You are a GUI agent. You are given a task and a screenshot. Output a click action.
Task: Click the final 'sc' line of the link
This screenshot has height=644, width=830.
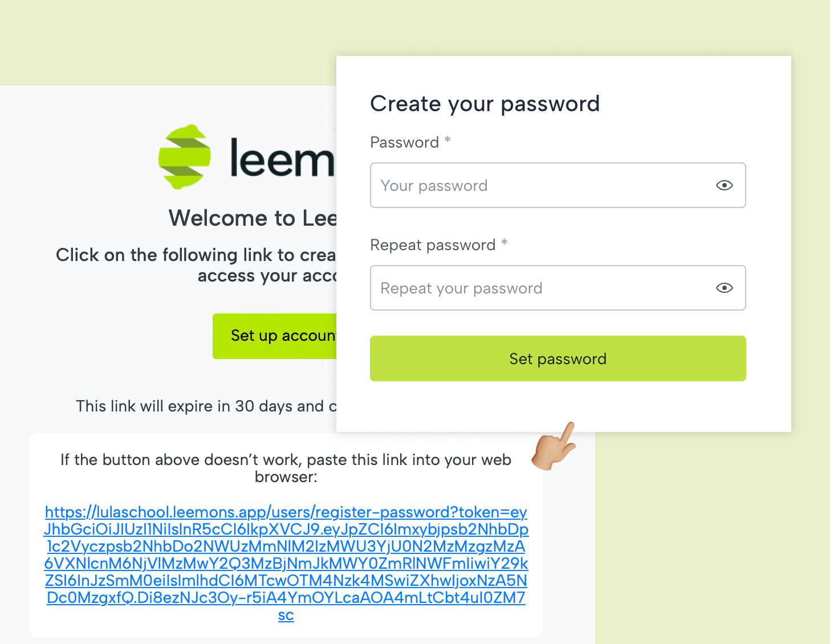[286, 615]
